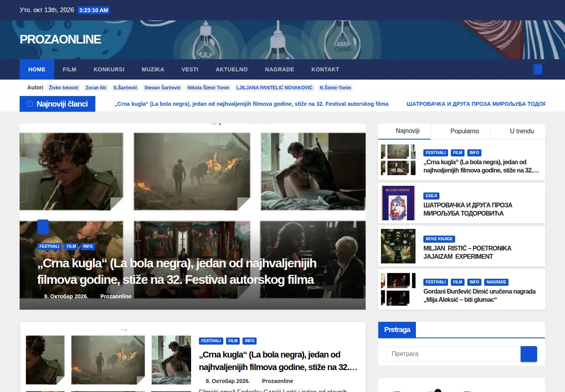Go to the AKTUELNO section

pos(231,69)
